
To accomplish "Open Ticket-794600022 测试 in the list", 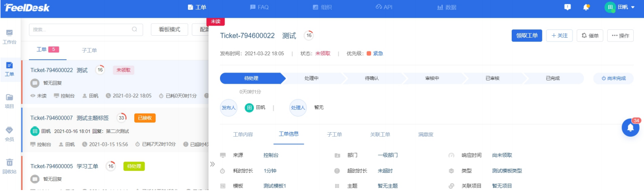I will click(x=59, y=70).
